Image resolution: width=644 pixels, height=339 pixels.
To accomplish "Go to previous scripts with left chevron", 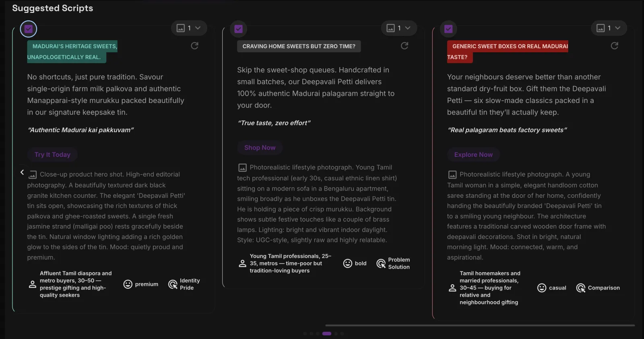I will [22, 172].
